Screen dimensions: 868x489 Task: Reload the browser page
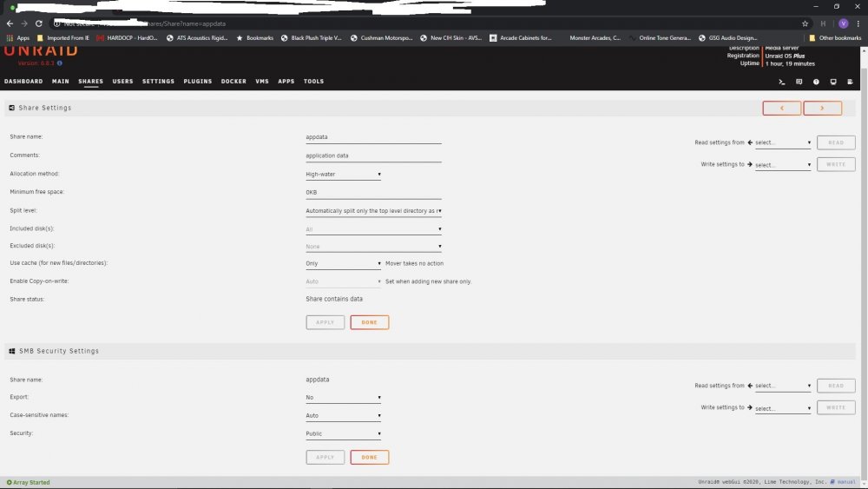[39, 23]
